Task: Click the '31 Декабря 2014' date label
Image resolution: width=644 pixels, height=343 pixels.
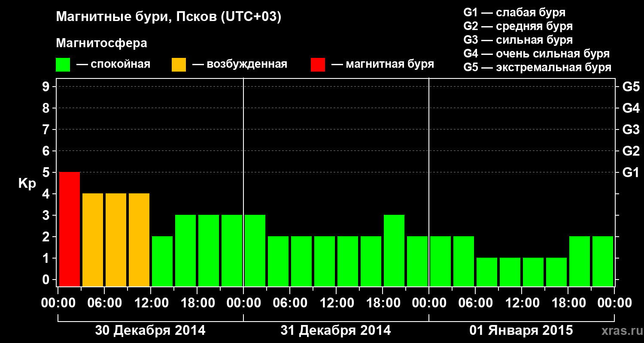Action: (x=336, y=331)
